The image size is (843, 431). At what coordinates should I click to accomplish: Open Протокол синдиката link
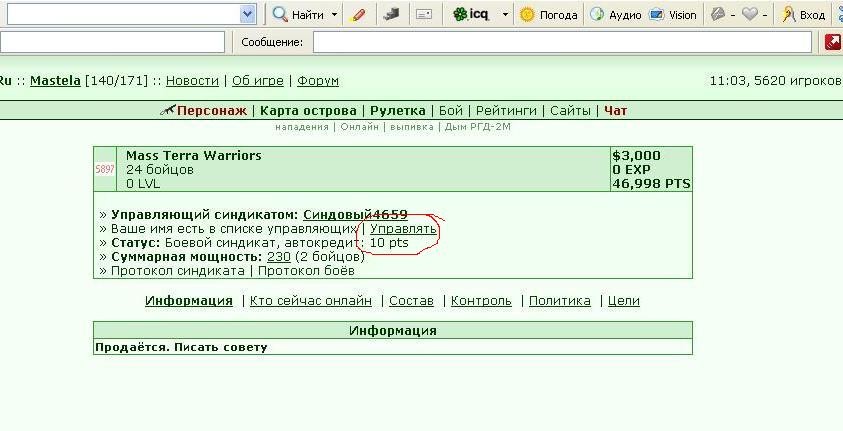pyautogui.click(x=177, y=270)
